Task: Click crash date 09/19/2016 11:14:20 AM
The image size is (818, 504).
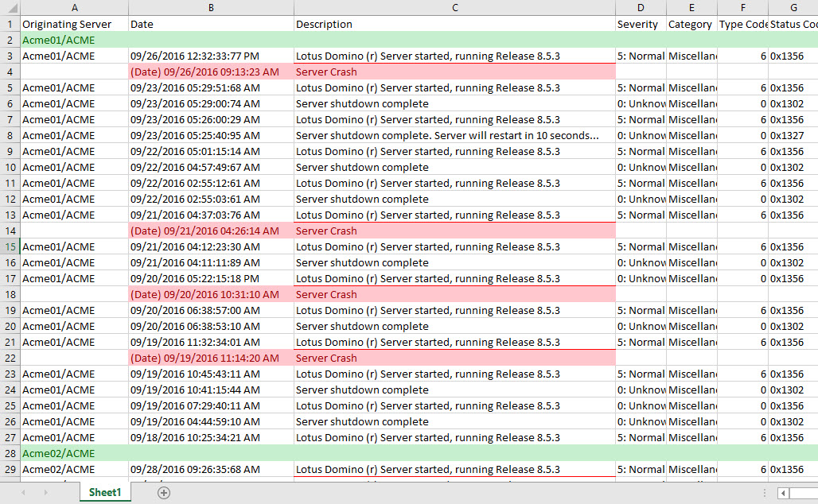Action: 211,358
